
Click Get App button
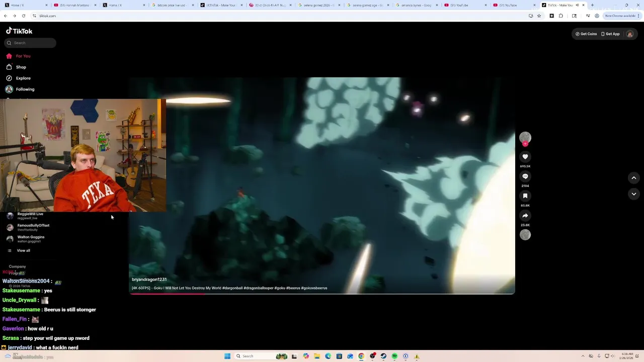pos(610,34)
